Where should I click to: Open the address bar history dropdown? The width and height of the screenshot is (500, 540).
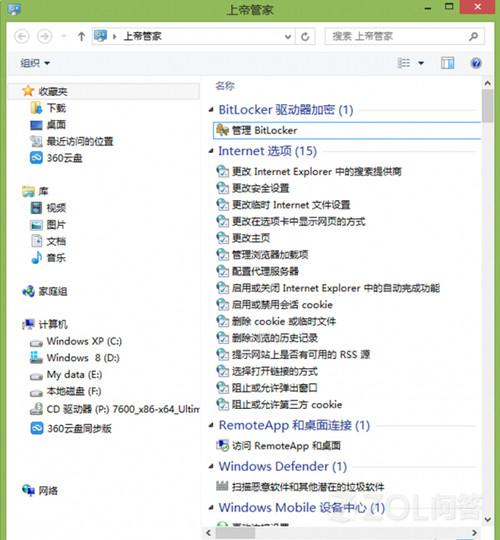(x=288, y=37)
